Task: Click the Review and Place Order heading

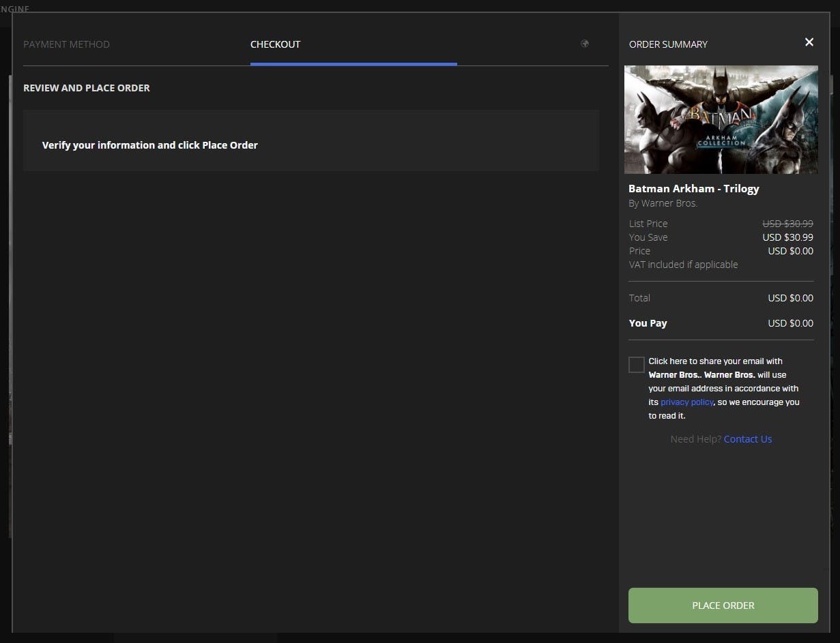Action: click(87, 88)
